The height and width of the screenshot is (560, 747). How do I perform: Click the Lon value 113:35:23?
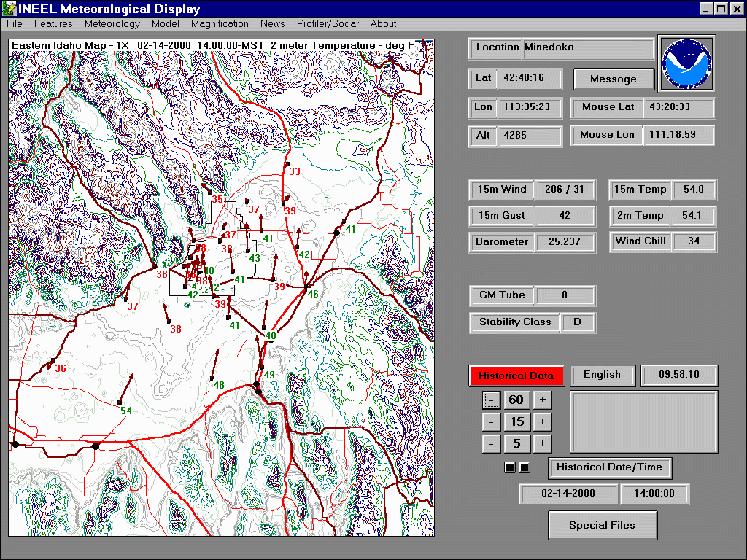(x=530, y=108)
